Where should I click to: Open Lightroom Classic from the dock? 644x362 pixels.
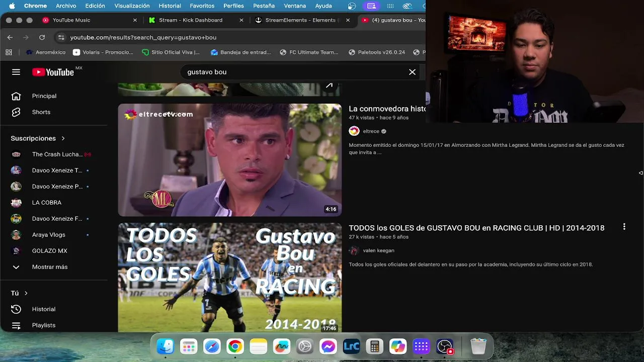pos(351,346)
